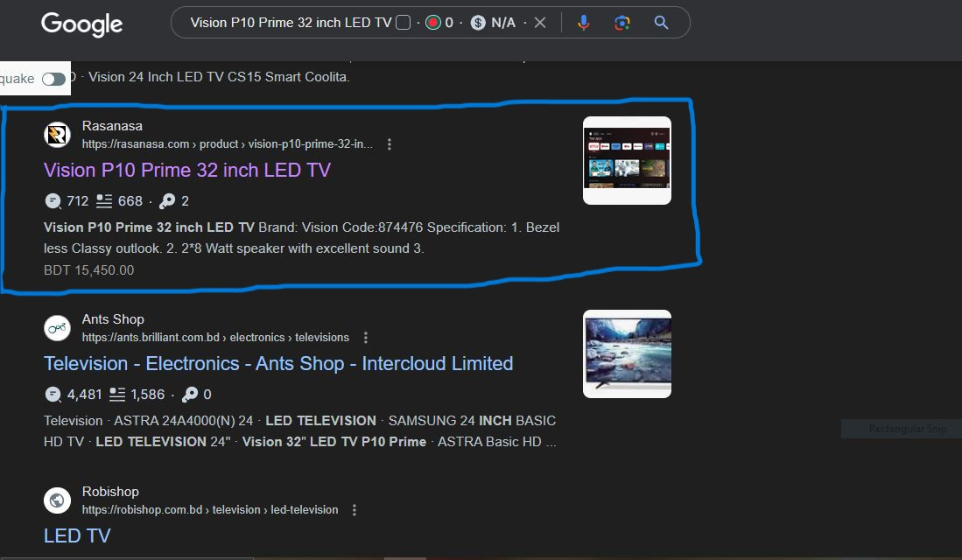The width and height of the screenshot is (962, 560).
Task: Open the Ants Shop site name
Action: pos(113,319)
